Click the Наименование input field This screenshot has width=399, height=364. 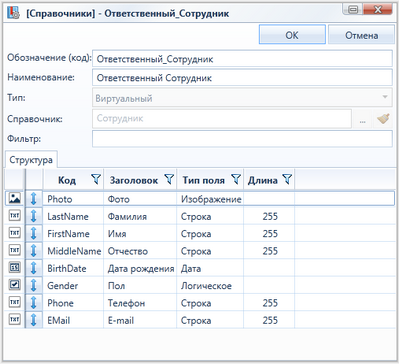(x=242, y=78)
